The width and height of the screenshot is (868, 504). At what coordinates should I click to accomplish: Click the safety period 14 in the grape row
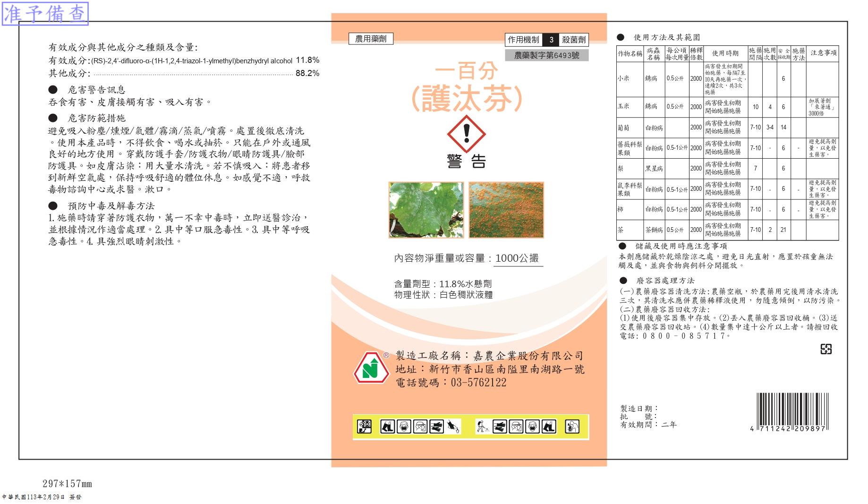(783, 128)
